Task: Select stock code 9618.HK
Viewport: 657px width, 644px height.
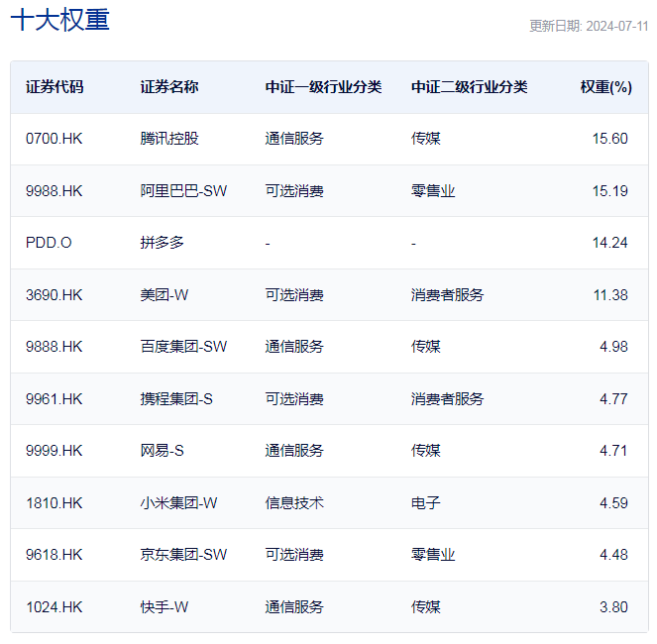Action: pos(55,554)
